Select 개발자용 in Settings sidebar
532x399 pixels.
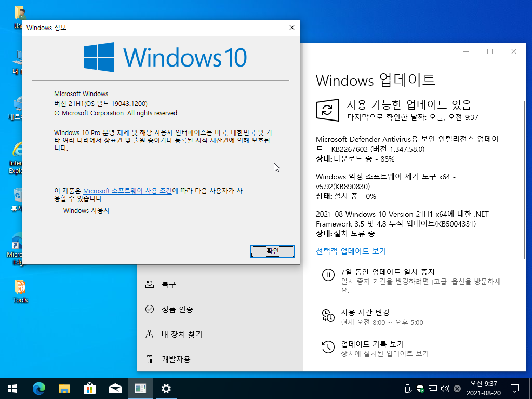220,359
